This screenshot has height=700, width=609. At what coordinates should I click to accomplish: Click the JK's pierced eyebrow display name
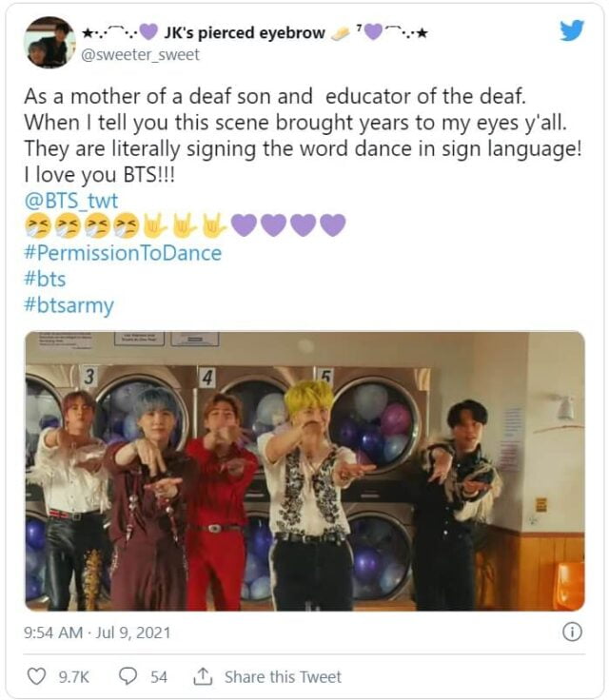(245, 32)
